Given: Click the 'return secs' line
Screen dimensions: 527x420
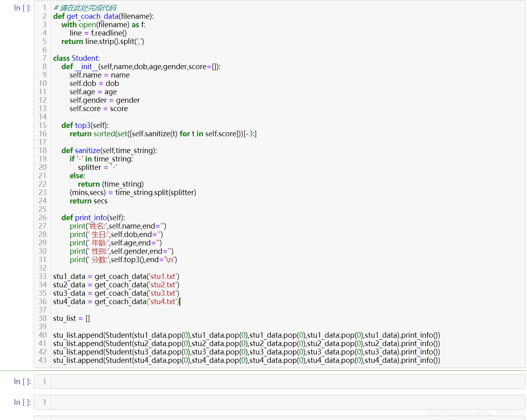Looking at the screenshot, I should coord(89,201).
